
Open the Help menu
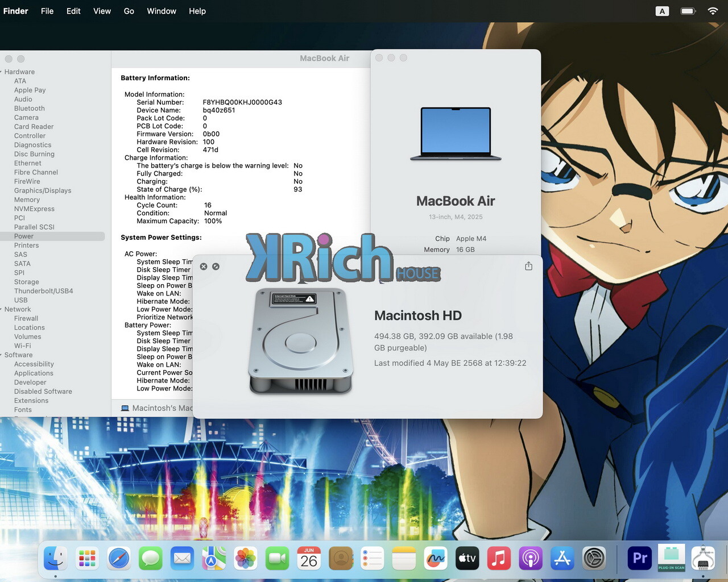point(197,11)
